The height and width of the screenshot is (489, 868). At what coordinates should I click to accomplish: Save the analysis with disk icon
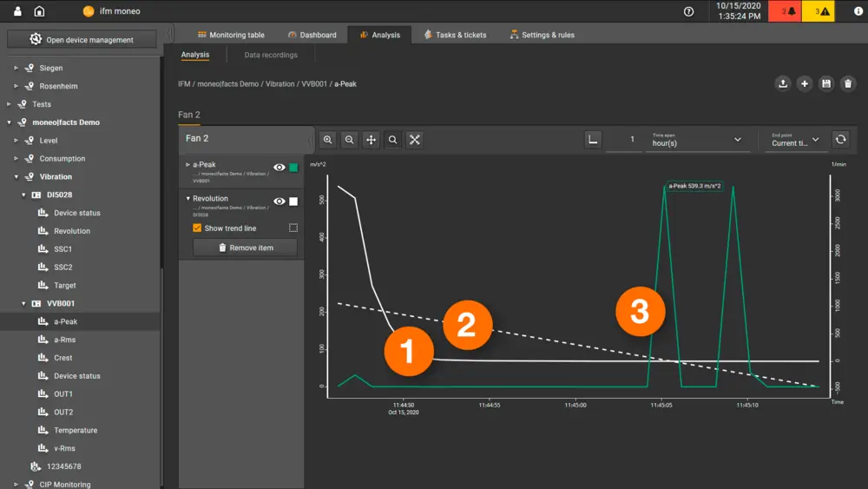point(826,83)
